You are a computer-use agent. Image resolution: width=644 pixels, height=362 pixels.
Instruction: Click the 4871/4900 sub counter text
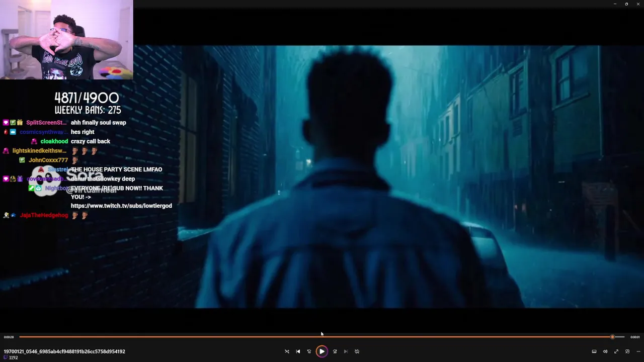pos(87,98)
